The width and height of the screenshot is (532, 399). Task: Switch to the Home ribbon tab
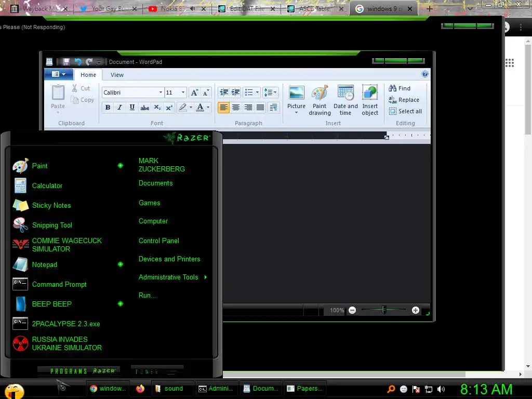tap(88, 75)
